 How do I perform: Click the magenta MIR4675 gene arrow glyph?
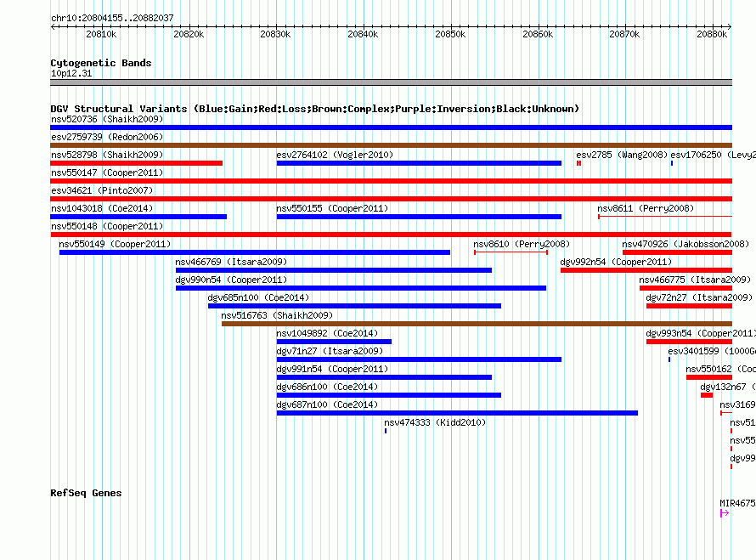point(725,513)
